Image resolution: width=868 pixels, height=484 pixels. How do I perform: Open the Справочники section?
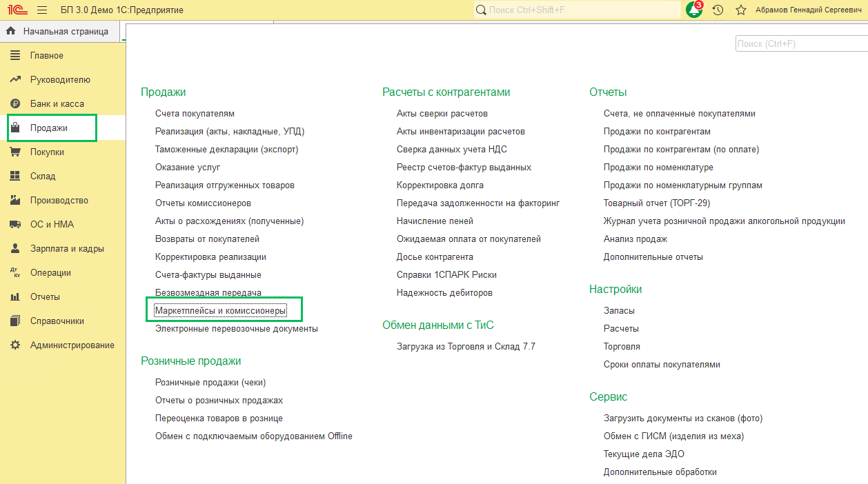coord(57,321)
